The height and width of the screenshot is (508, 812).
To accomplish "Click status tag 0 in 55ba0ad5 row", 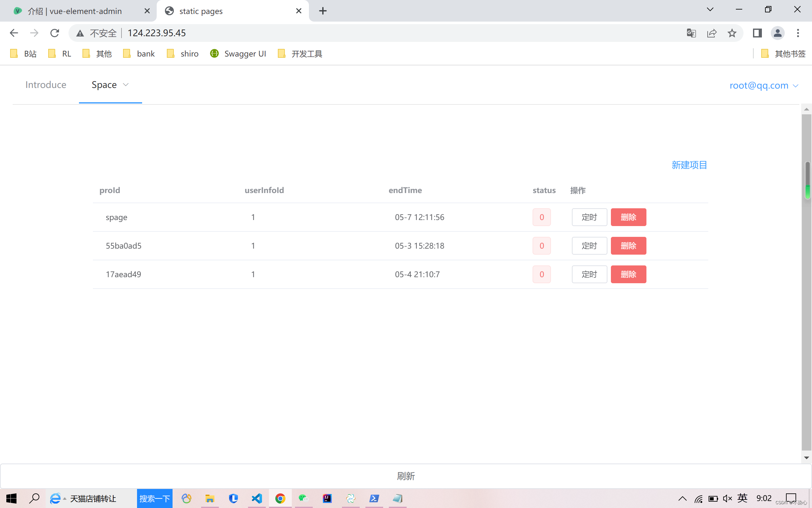I will (x=541, y=246).
